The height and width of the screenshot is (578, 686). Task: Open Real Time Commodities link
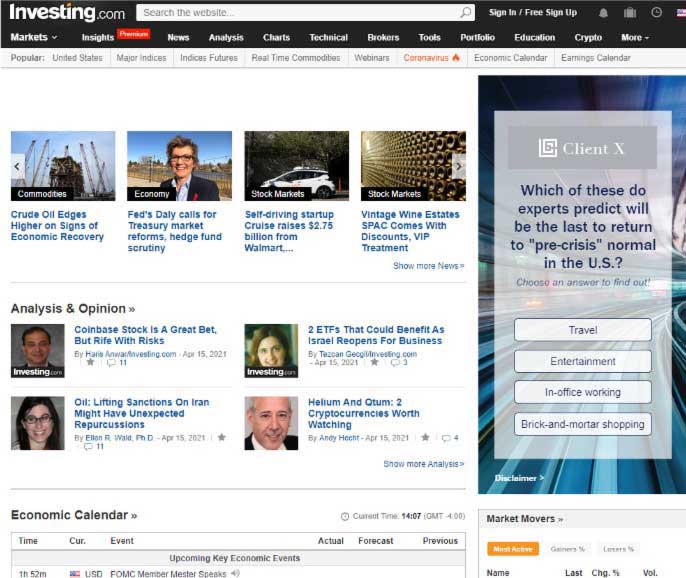[x=296, y=58]
